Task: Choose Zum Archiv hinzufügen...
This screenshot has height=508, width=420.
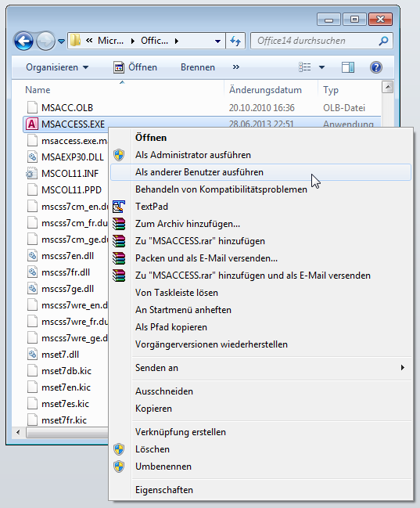Action: 260,224
